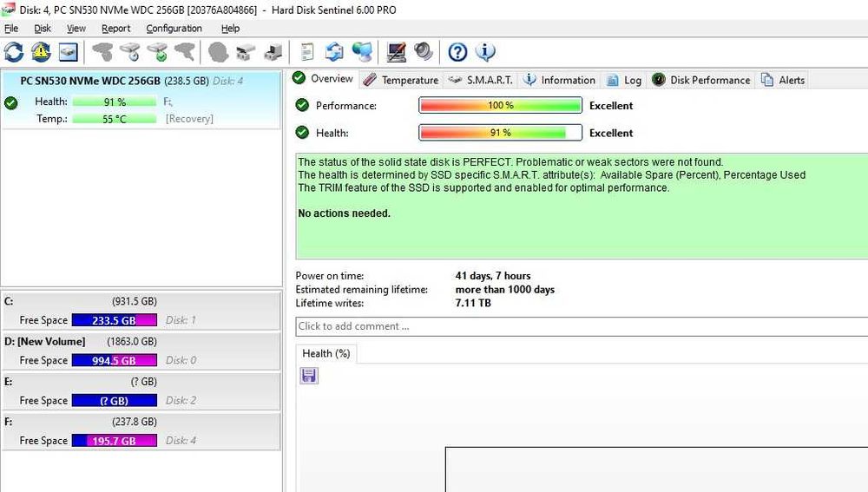Click the blue question mark Help icon
Image resolution: width=868 pixels, height=492 pixels.
(x=457, y=53)
